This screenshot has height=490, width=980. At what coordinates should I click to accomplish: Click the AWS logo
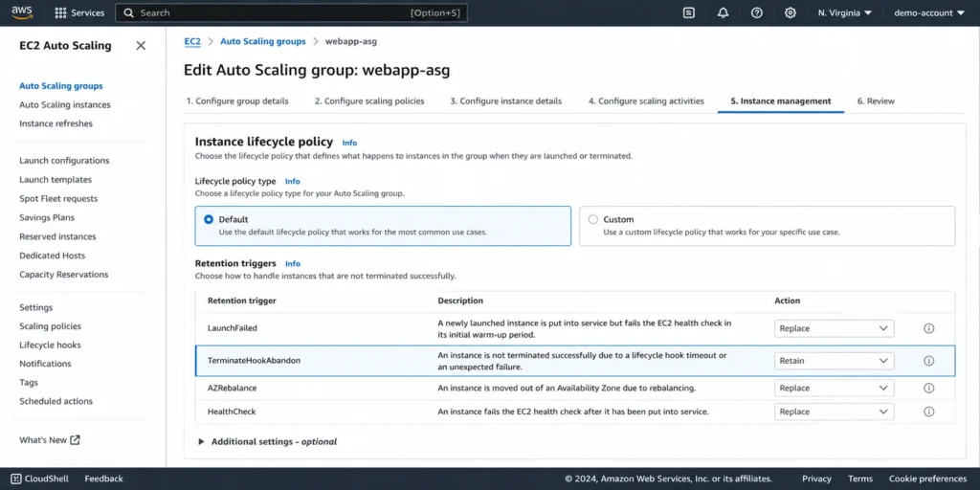click(x=22, y=12)
